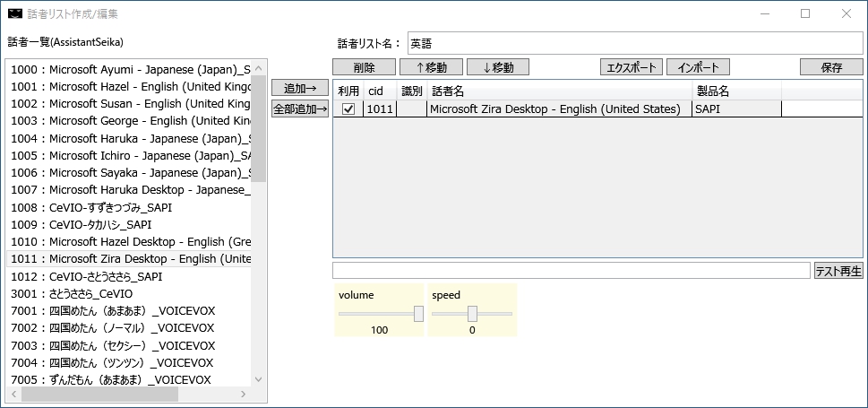Click the 削除 button

click(364, 67)
